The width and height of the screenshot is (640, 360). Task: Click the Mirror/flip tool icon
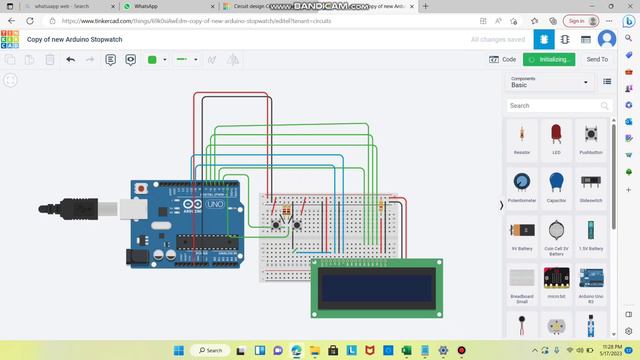[233, 60]
